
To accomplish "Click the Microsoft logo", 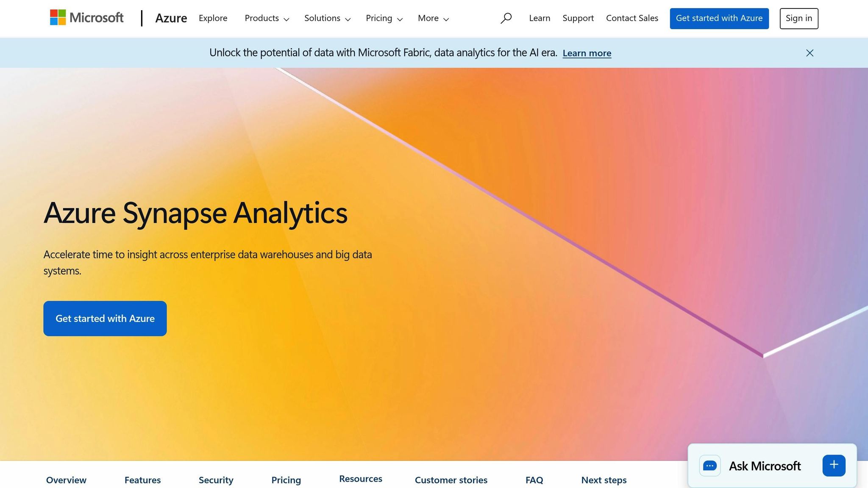I will pos(86,18).
